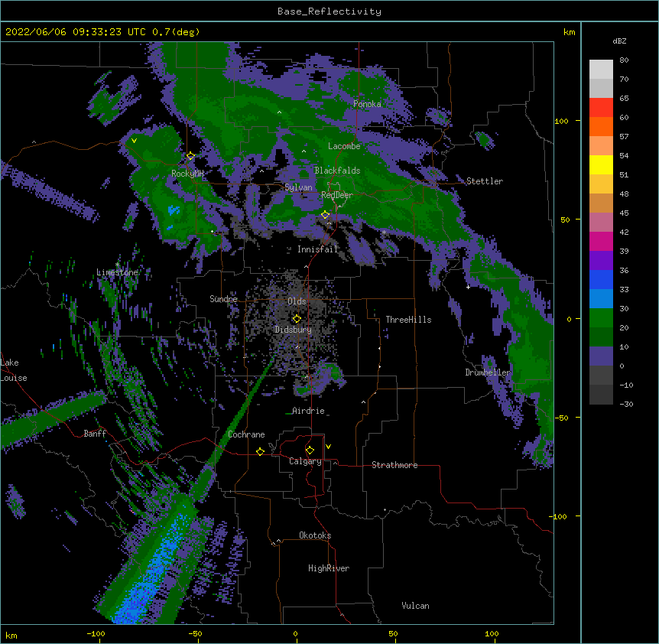Click the -100 tick label on the bottom axis
The width and height of the screenshot is (659, 644).
pyautogui.click(x=96, y=634)
